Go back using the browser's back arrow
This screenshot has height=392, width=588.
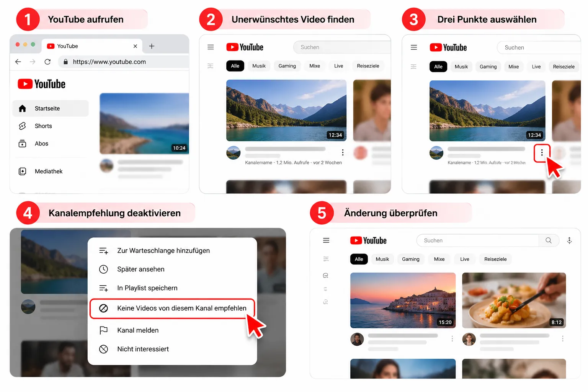pyautogui.click(x=18, y=62)
